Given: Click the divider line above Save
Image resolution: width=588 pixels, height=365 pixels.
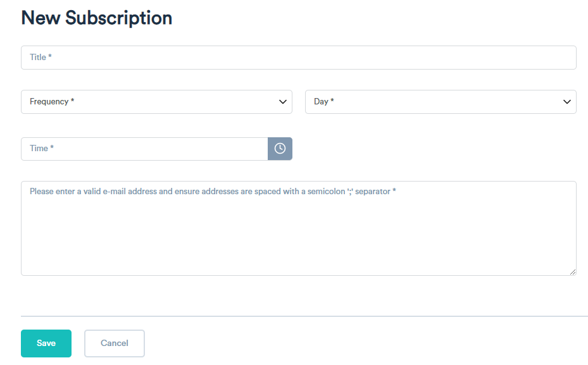Looking at the screenshot, I should pyautogui.click(x=304, y=316).
